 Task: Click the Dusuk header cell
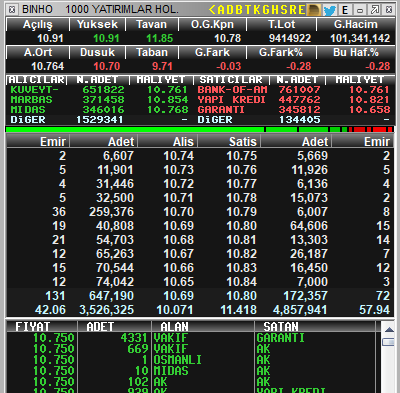click(x=97, y=53)
